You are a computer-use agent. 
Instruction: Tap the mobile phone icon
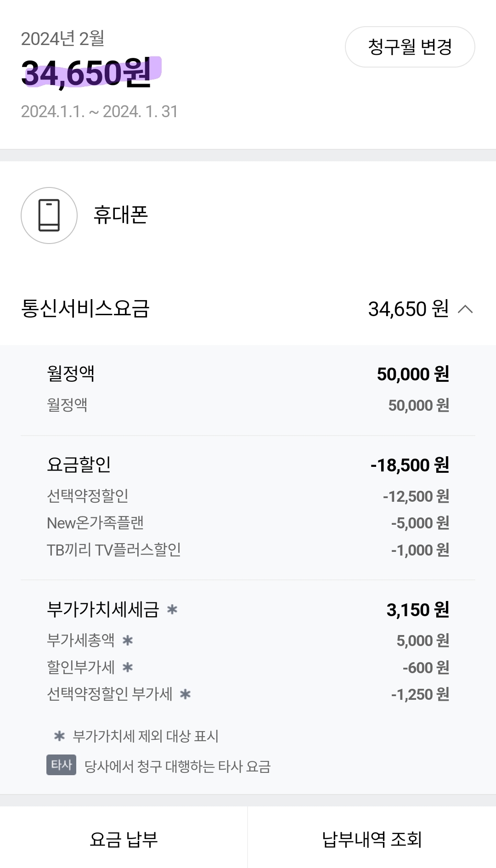tap(49, 215)
